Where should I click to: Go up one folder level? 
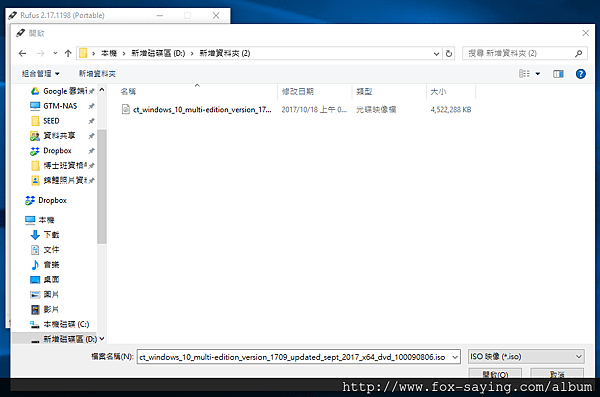click(68, 53)
